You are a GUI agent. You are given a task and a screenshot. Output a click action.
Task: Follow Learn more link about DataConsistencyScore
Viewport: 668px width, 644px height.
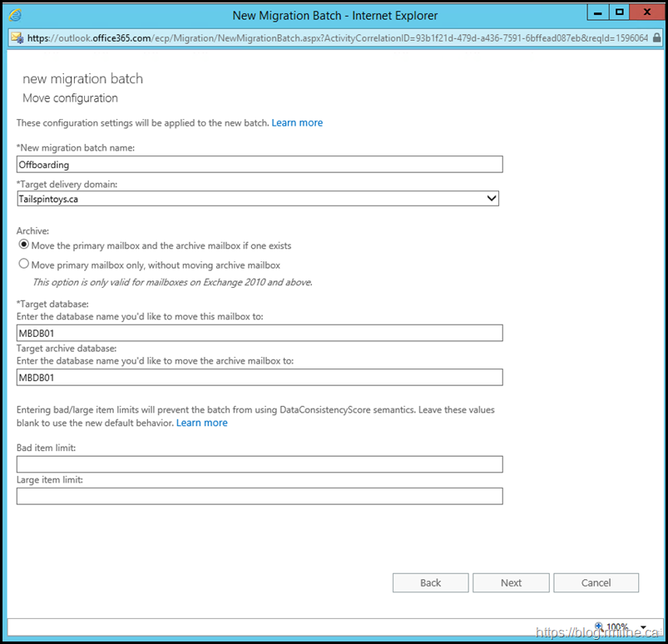tap(201, 423)
